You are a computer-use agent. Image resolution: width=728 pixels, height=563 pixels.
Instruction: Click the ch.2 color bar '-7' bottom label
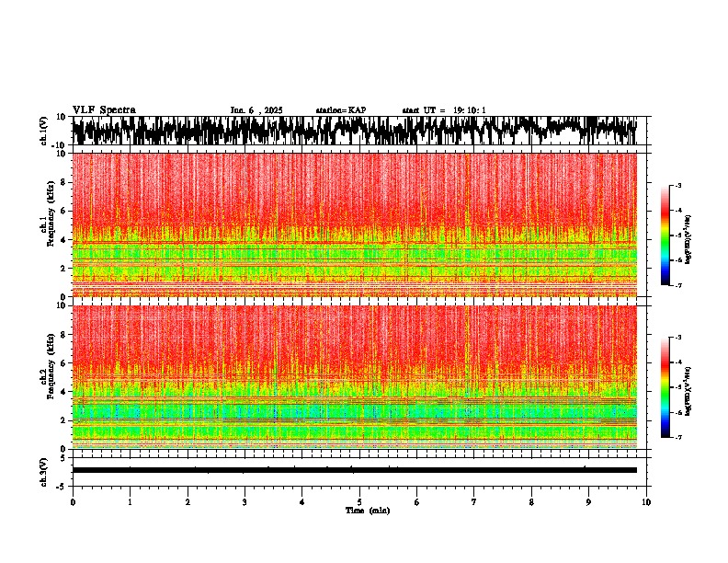click(x=678, y=438)
